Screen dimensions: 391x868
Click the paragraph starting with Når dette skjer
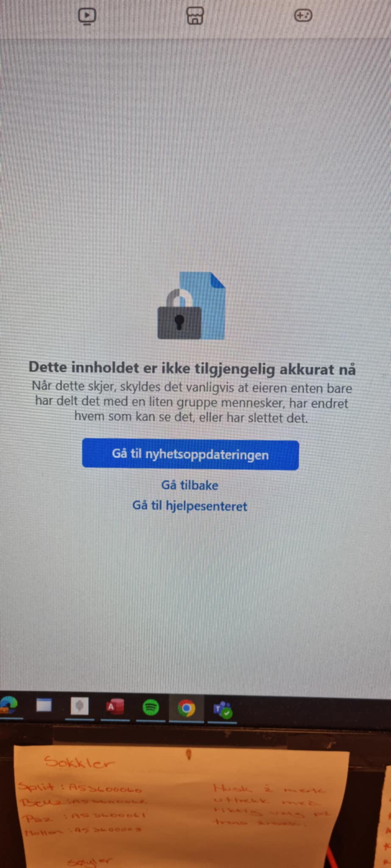coord(192,402)
